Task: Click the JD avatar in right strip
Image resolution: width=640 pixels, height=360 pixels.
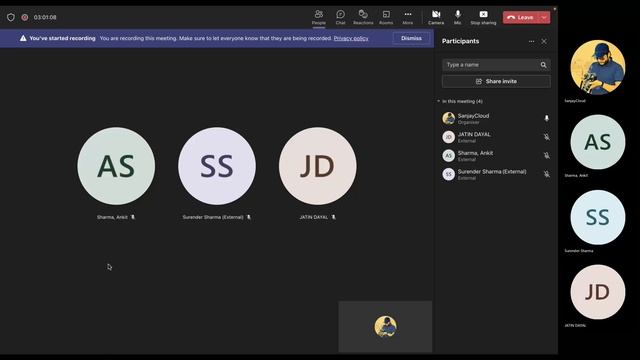Action: point(598,292)
